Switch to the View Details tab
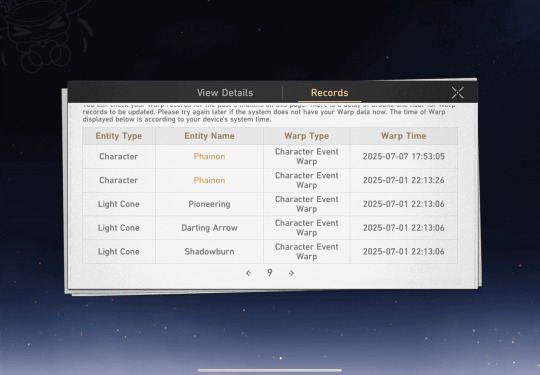The width and height of the screenshot is (540, 375). (x=225, y=93)
